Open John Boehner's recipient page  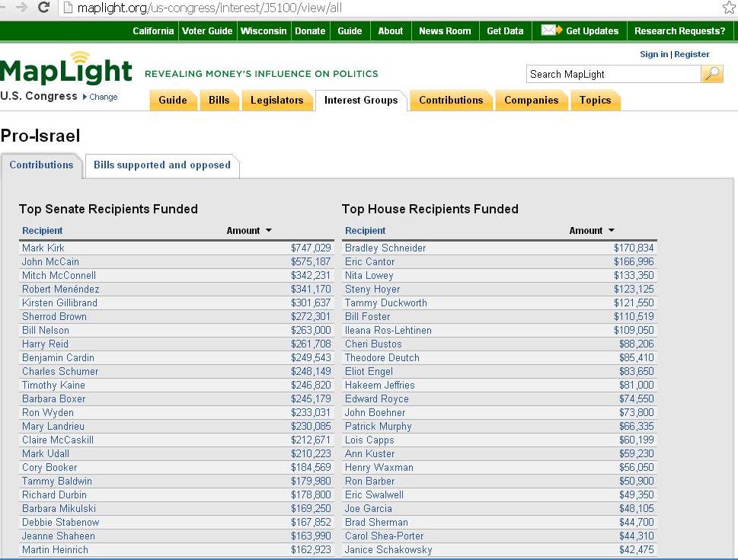click(x=375, y=413)
